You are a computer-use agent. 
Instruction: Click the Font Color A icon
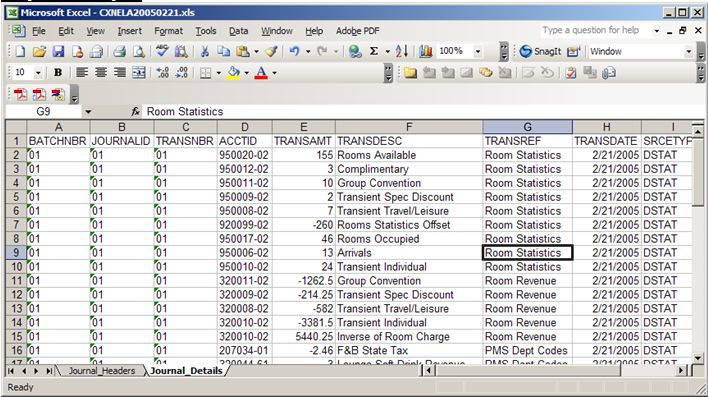261,73
